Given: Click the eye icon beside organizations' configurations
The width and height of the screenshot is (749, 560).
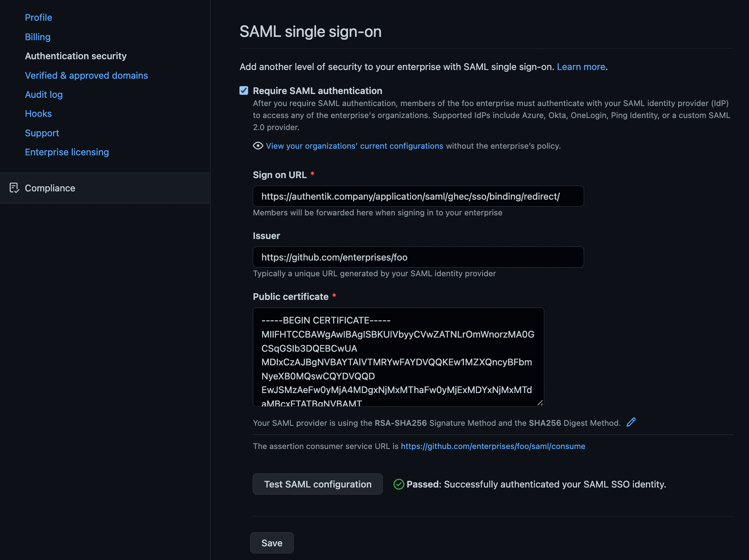Looking at the screenshot, I should [x=257, y=146].
